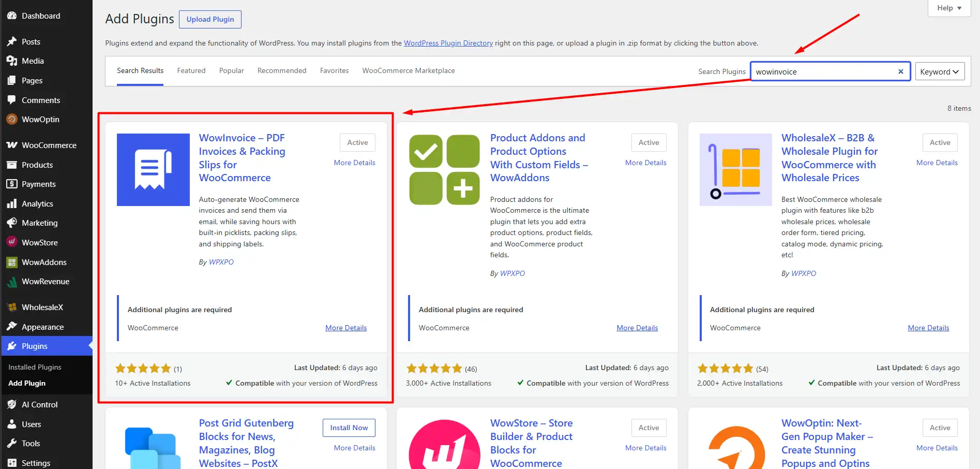Click the WowStore plugin title link

click(531, 443)
